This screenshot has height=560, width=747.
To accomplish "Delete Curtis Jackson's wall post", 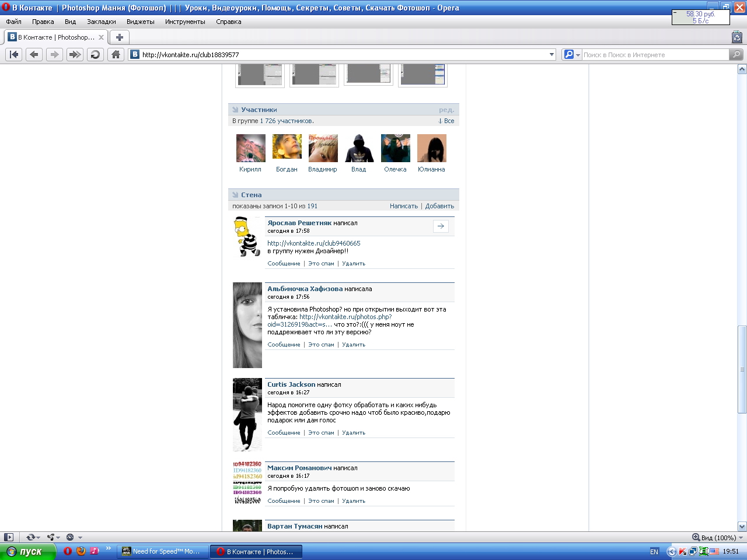I will [354, 433].
